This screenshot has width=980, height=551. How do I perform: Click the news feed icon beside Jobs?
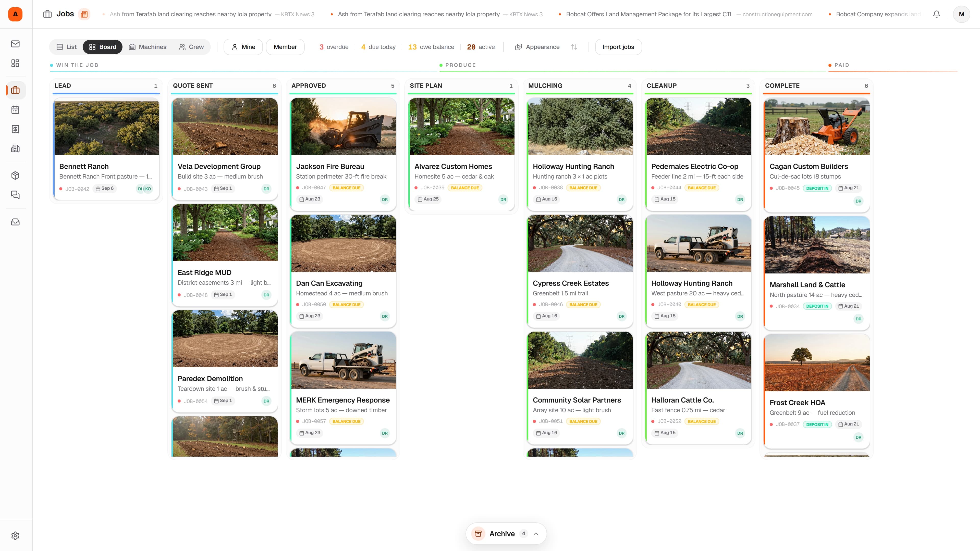84,14
